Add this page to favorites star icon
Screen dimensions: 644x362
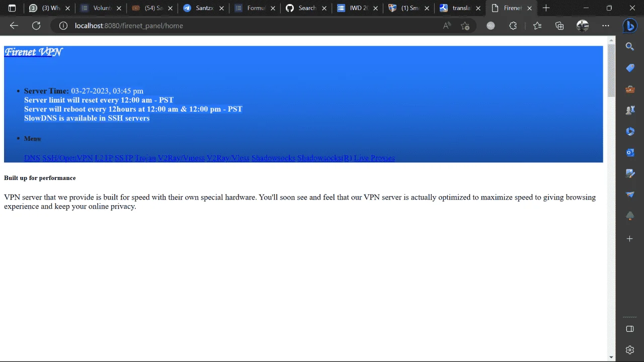coord(465,26)
